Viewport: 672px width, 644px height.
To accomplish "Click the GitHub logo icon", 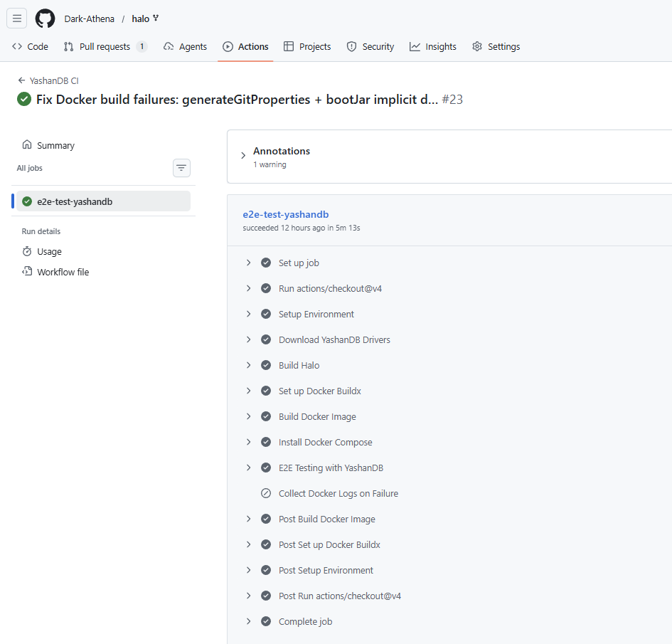I will 46,19.
